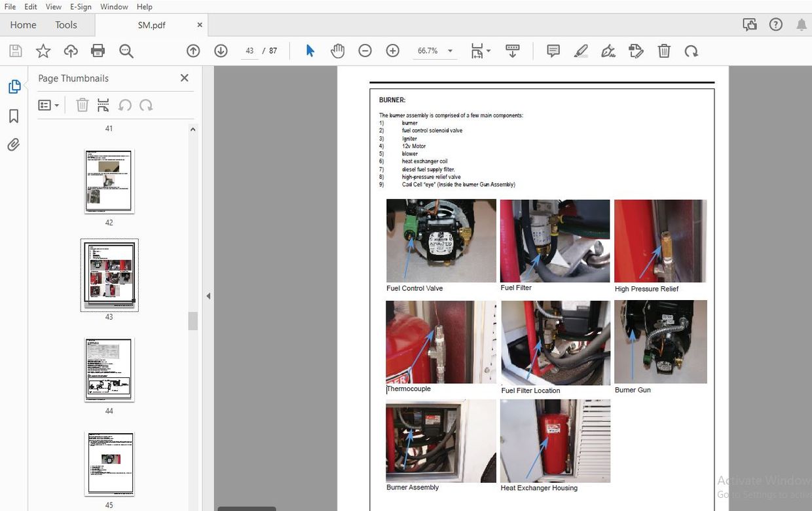Activate the Selection tool arrow

coord(310,50)
